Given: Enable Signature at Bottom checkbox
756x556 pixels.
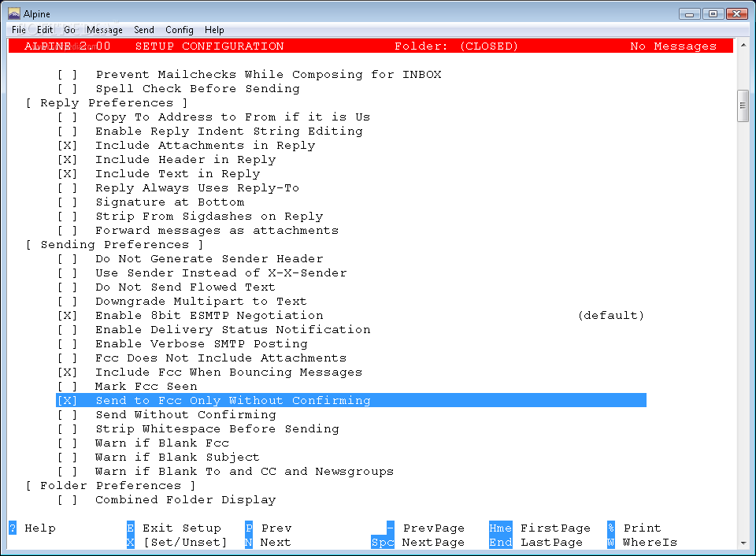Looking at the screenshot, I should click(67, 202).
